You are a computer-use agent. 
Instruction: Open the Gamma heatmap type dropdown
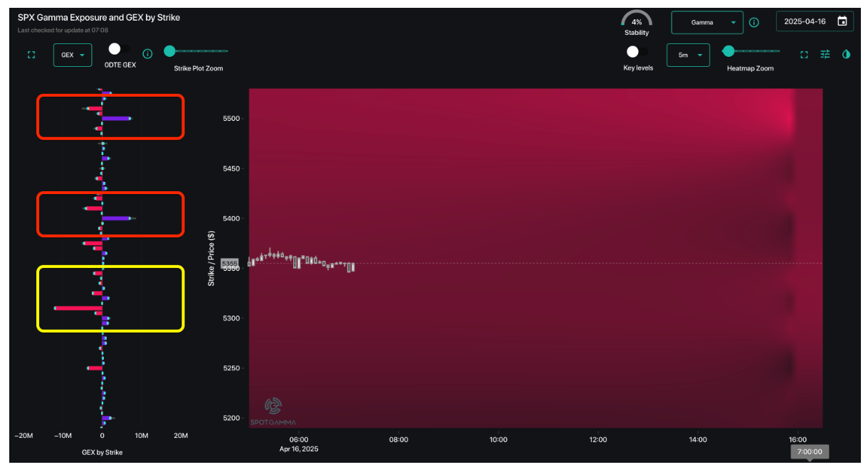pyautogui.click(x=707, y=22)
